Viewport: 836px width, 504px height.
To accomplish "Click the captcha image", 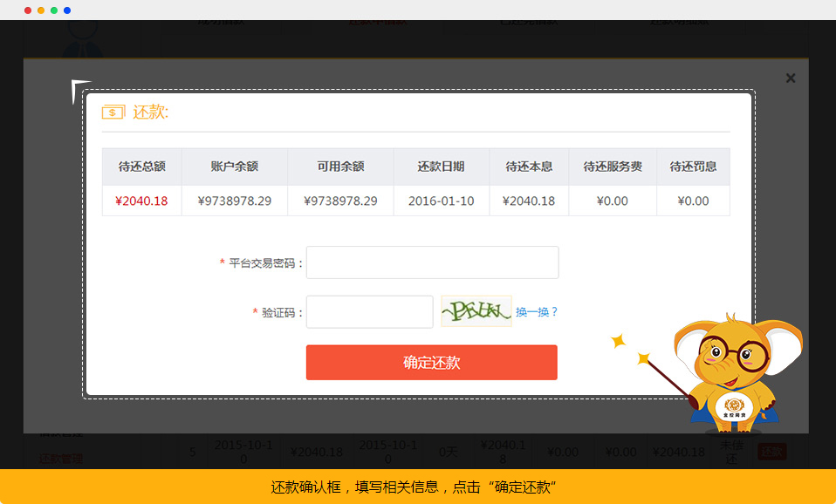I will point(476,311).
